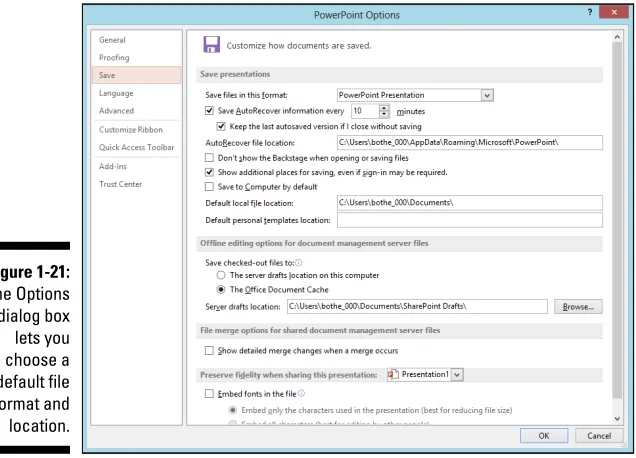The image size is (636, 458).
Task: Expand the Presentation1 dropdown arrow
Action: click(457, 374)
